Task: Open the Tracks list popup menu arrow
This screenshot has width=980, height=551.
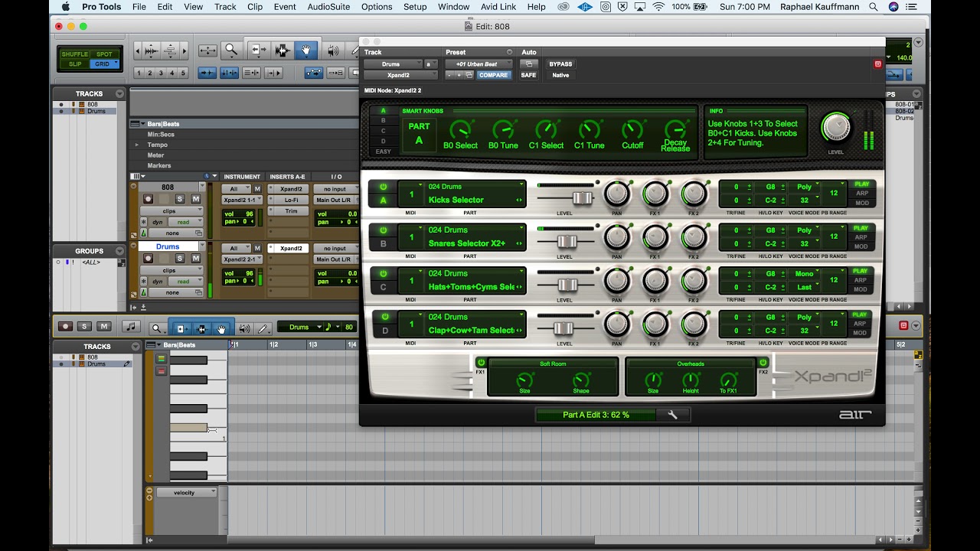Action: click(119, 93)
